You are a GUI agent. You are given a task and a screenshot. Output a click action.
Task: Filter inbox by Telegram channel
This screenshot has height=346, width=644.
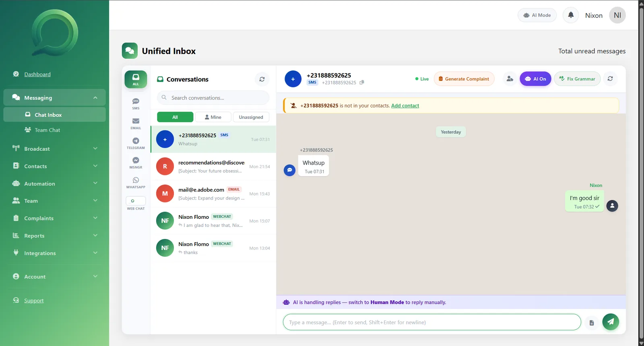136,144
